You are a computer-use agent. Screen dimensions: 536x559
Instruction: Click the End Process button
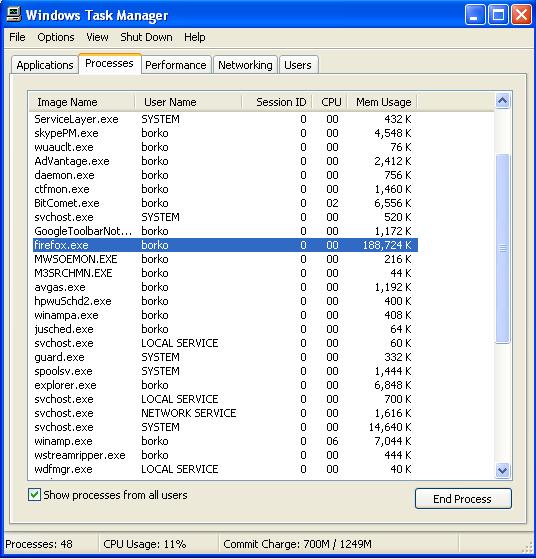[463, 499]
